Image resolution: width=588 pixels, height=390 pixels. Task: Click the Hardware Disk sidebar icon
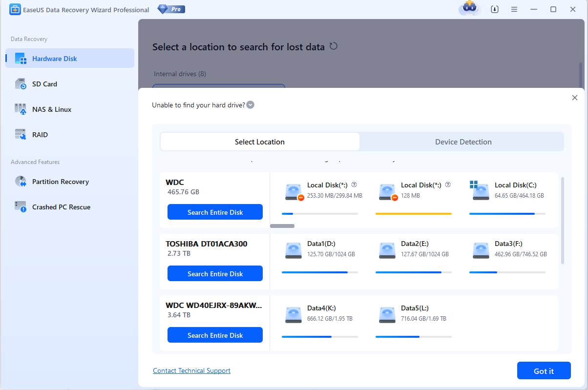click(21, 59)
